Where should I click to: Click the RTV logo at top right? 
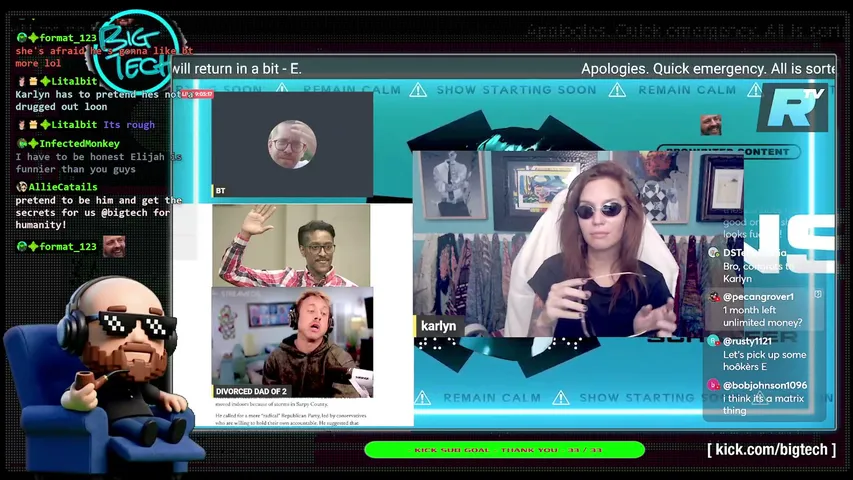click(794, 107)
